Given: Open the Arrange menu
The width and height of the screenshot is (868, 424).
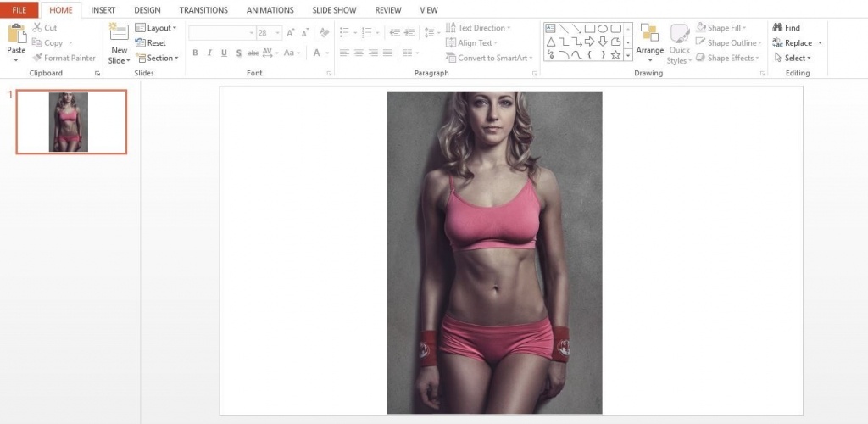Looking at the screenshot, I should [649, 44].
